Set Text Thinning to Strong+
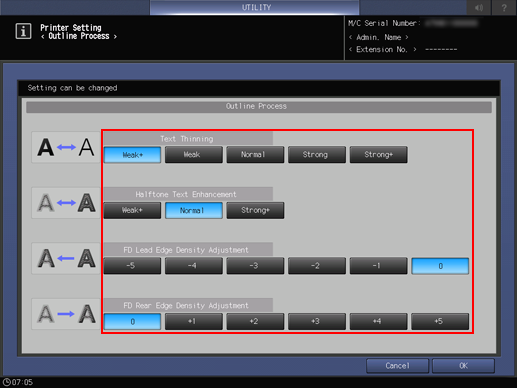 pyautogui.click(x=378, y=155)
